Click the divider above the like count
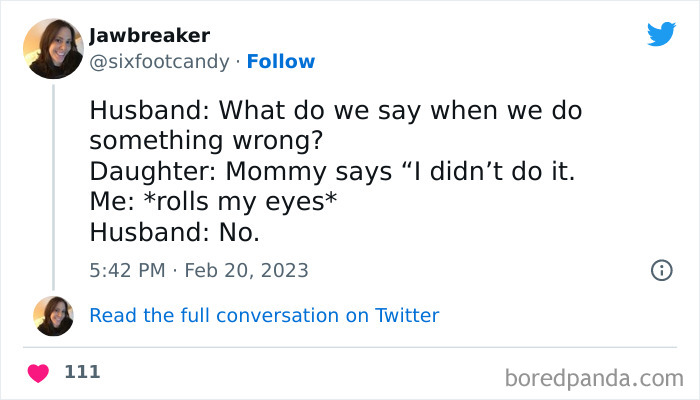 [x=350, y=348]
